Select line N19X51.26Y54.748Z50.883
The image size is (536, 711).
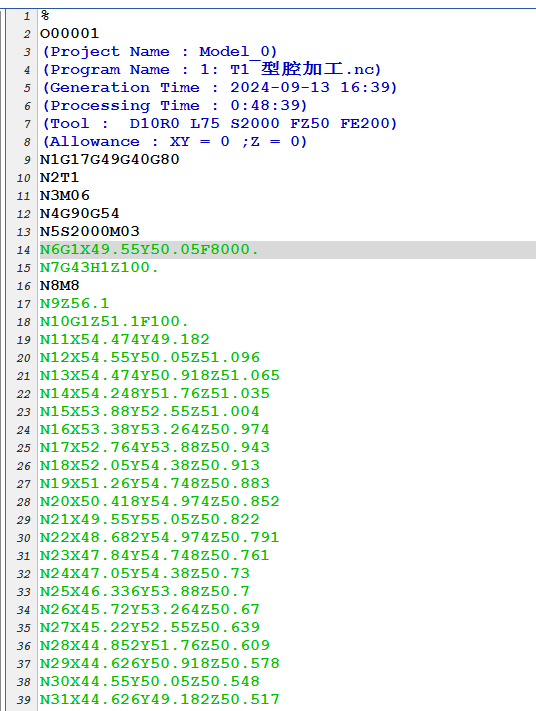(155, 483)
